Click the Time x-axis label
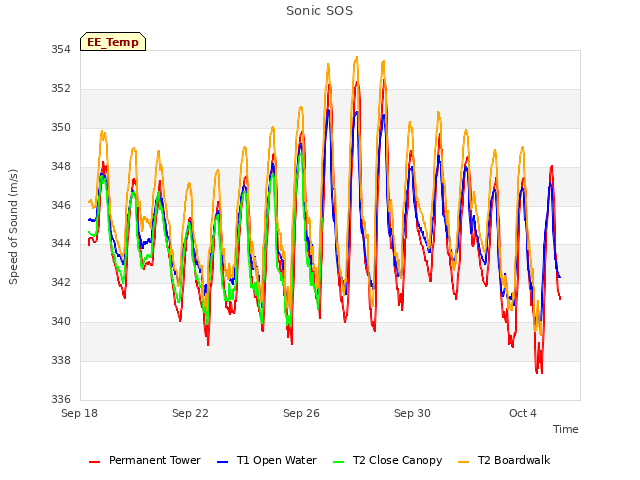 (565, 429)
